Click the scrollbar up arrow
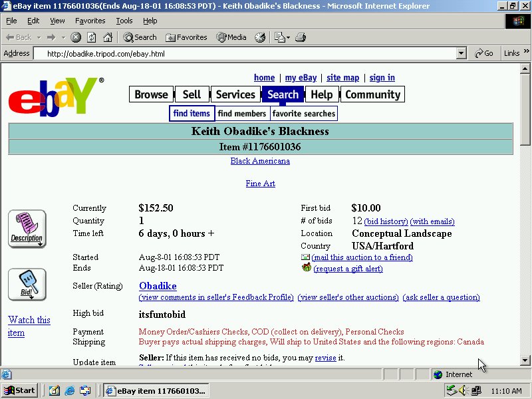532x399 pixels. click(525, 69)
